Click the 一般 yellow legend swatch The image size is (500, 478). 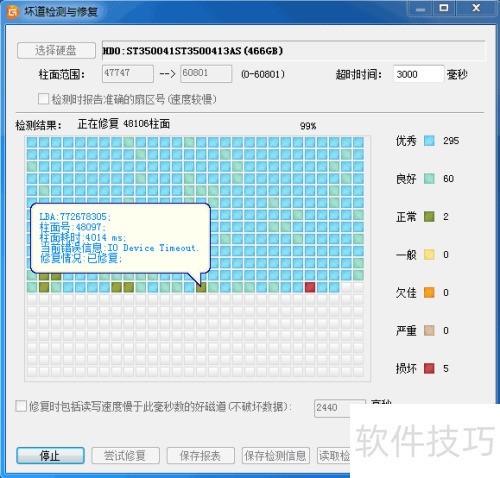point(429,255)
